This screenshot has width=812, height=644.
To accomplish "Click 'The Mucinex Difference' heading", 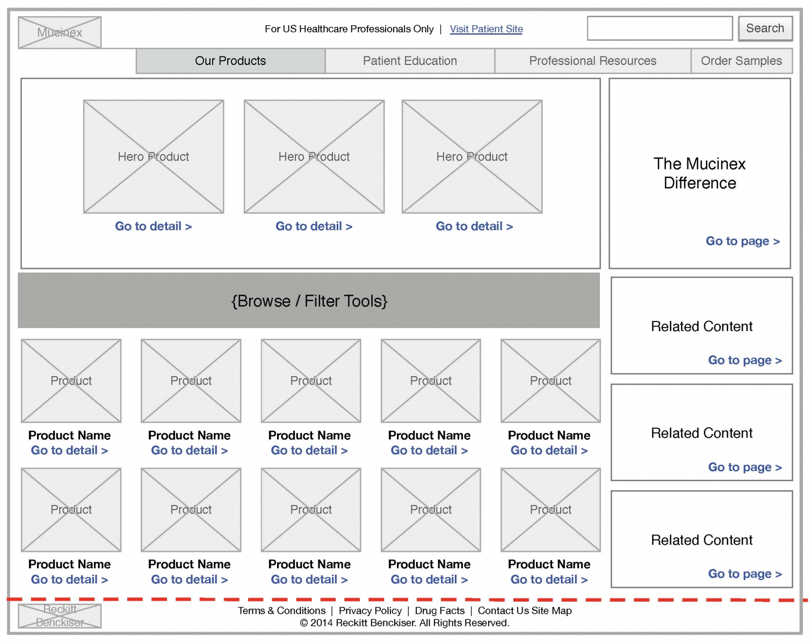I will pyautogui.click(x=699, y=173).
